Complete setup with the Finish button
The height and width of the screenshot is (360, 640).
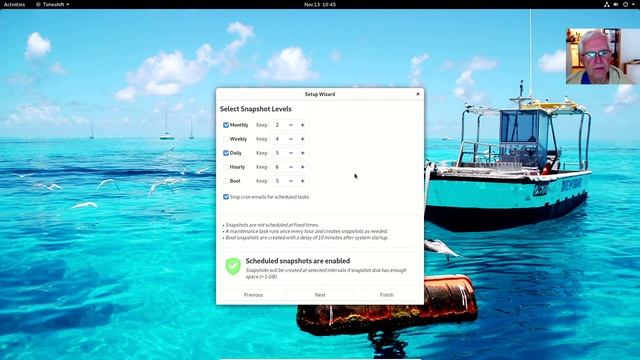387,295
